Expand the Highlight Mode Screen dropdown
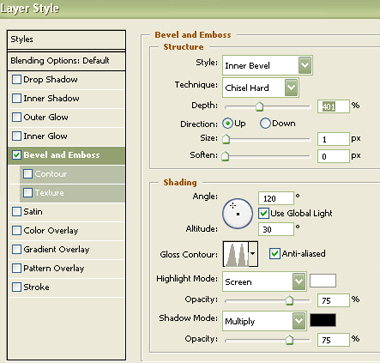 [264, 282]
